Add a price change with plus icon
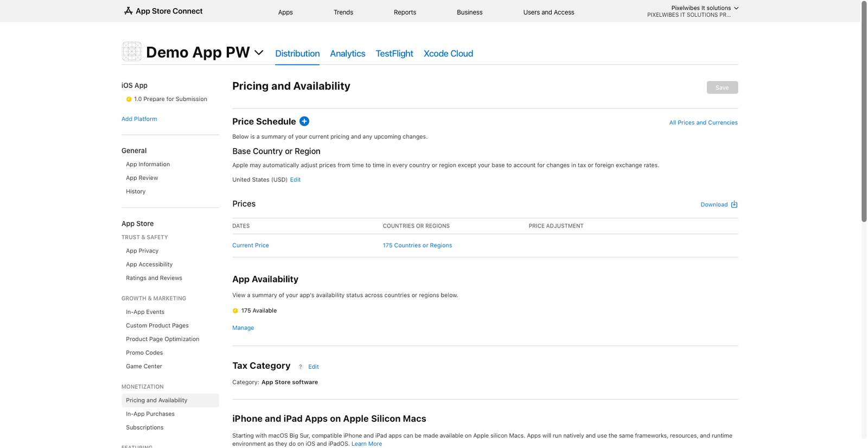Screen dimensions: 868x448 click(x=304, y=121)
